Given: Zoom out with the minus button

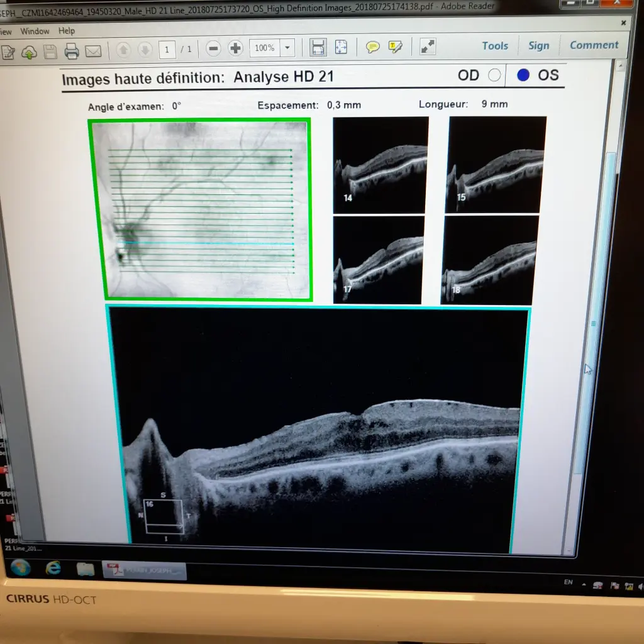Looking at the screenshot, I should tap(214, 48).
